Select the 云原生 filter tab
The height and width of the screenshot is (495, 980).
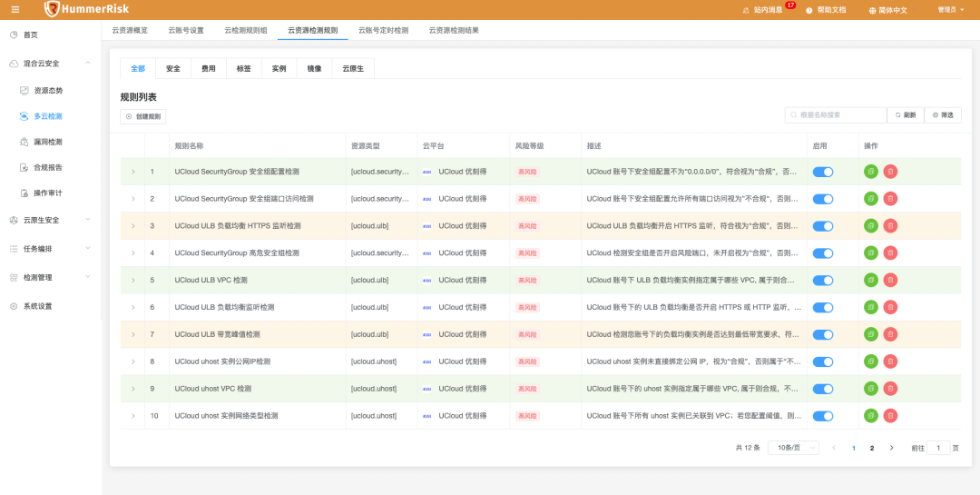352,69
